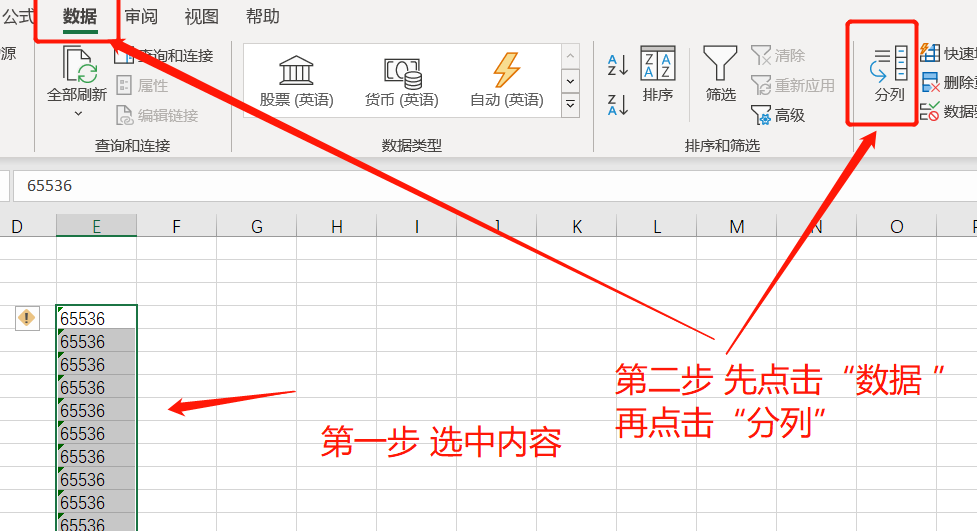Select column O header
The width and height of the screenshot is (977, 531).
[x=897, y=226]
